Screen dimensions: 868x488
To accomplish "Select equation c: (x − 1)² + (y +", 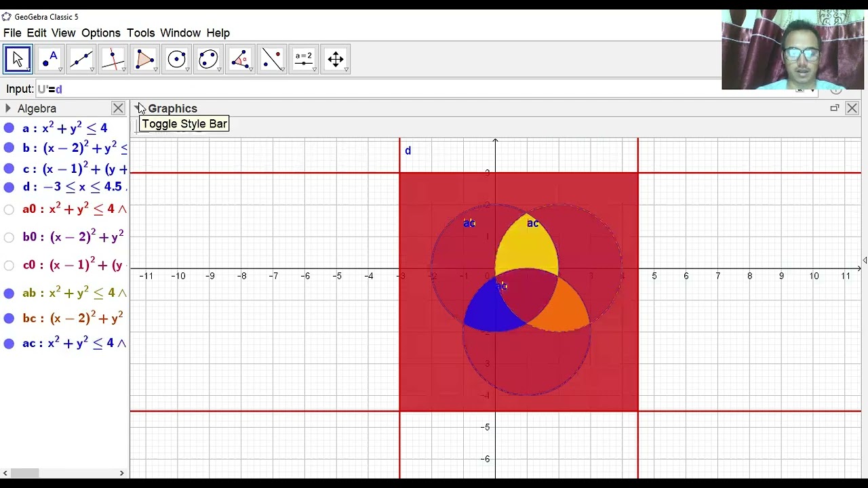I will point(75,169).
